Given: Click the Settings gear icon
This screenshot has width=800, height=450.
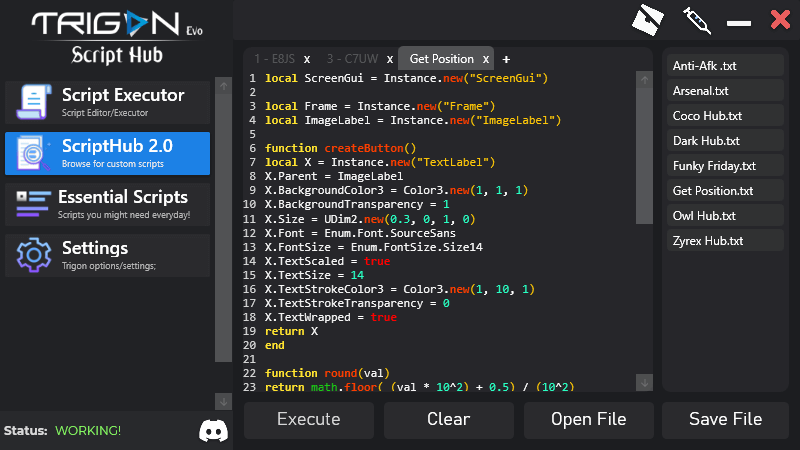Looking at the screenshot, I should click(34, 255).
